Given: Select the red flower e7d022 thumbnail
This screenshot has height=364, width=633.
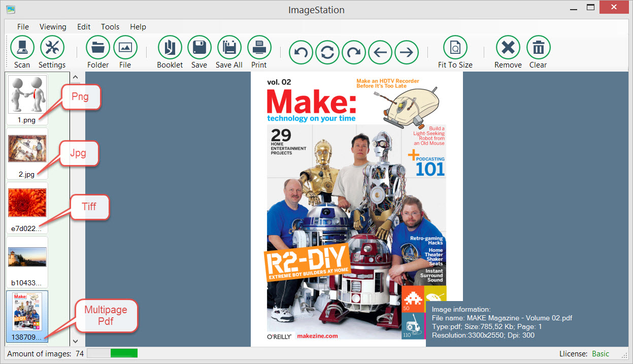Looking at the screenshot, I should pyautogui.click(x=27, y=203).
